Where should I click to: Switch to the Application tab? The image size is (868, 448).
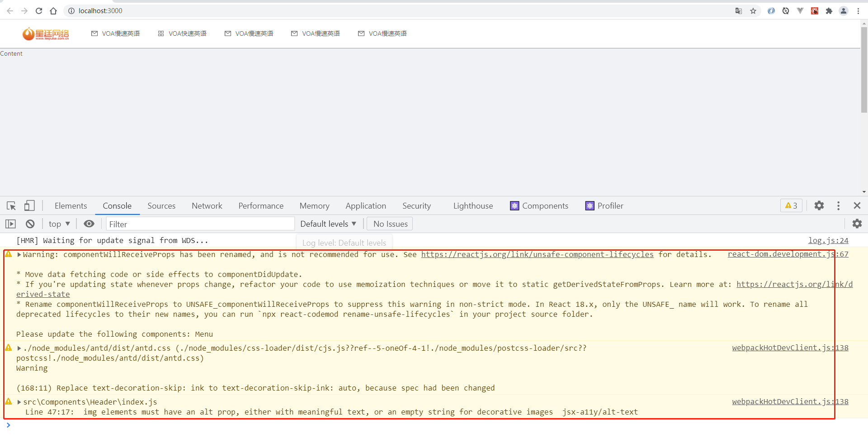pos(366,206)
